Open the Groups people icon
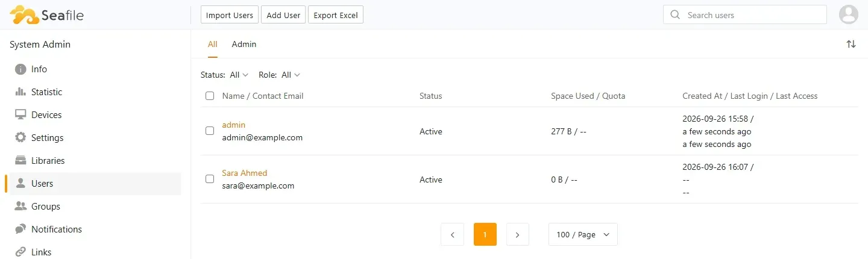This screenshot has width=868, height=259. pyautogui.click(x=20, y=207)
